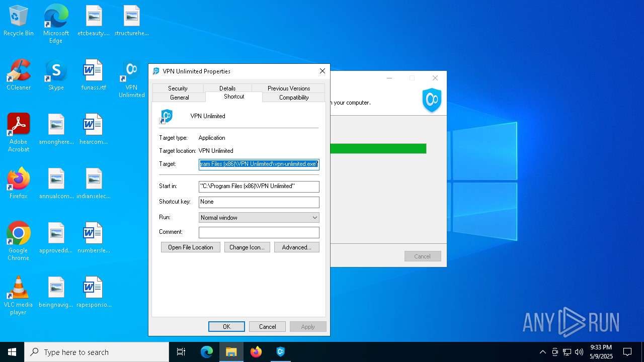Viewport: 644px width, 362px height.
Task: Launch Microsoft Edge from desktop shortcut
Action: click(x=56, y=24)
